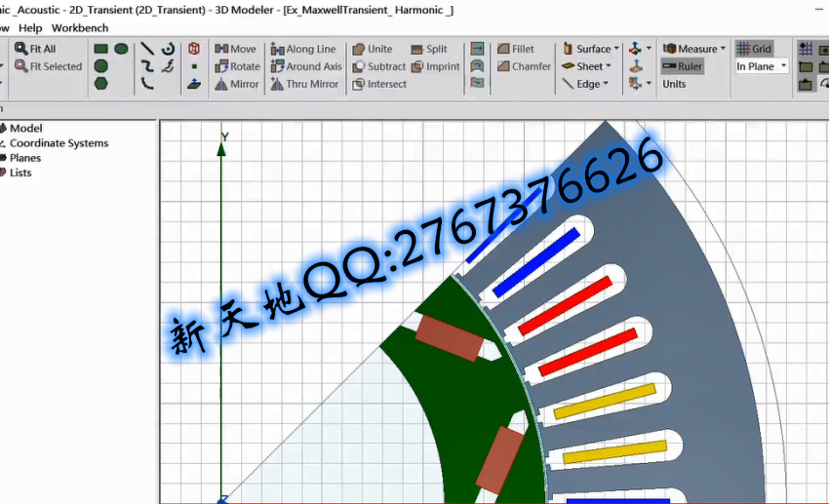Open the Workbench menu
829x504 pixels.
coord(80,28)
